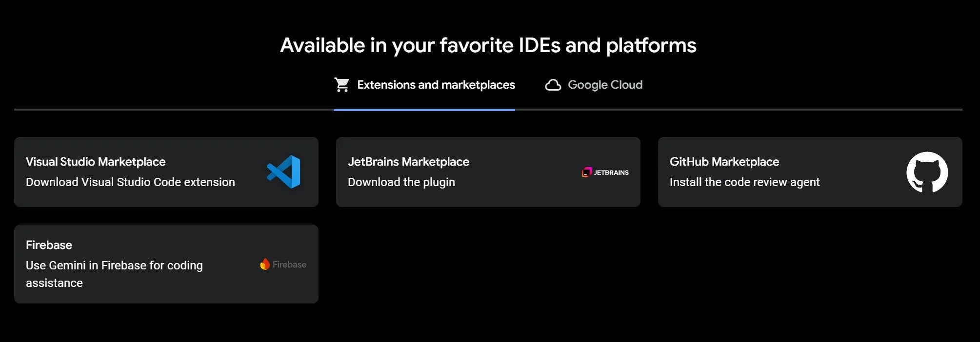Click the 'Available in your favorite IDEs' heading
Viewport: 980px width, 342px height.
488,45
